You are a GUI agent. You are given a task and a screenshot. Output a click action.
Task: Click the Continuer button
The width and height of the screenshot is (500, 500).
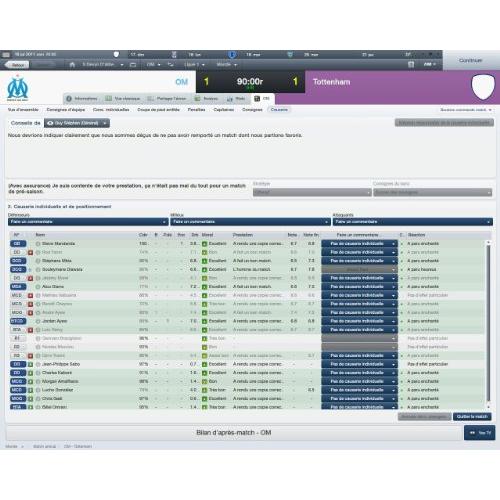471,60
